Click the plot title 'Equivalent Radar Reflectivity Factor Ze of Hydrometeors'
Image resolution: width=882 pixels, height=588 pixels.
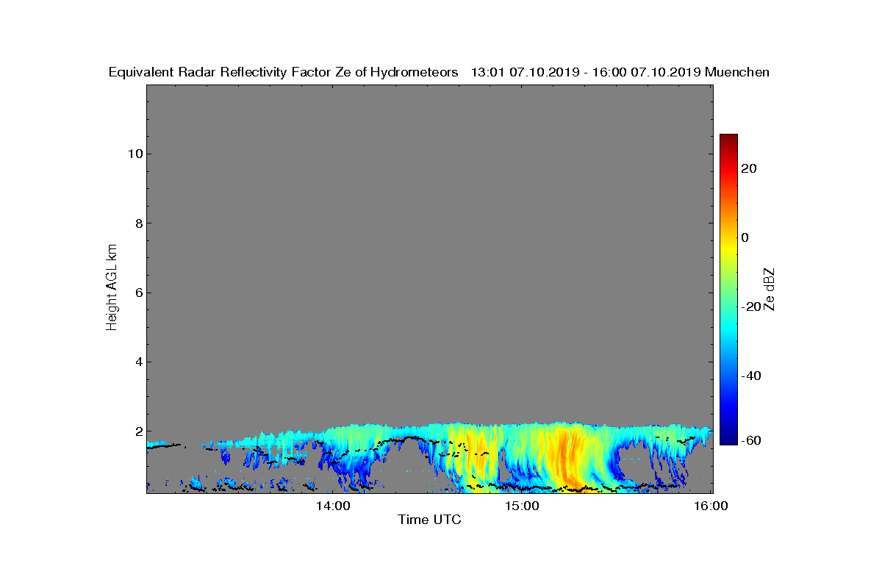click(x=283, y=72)
